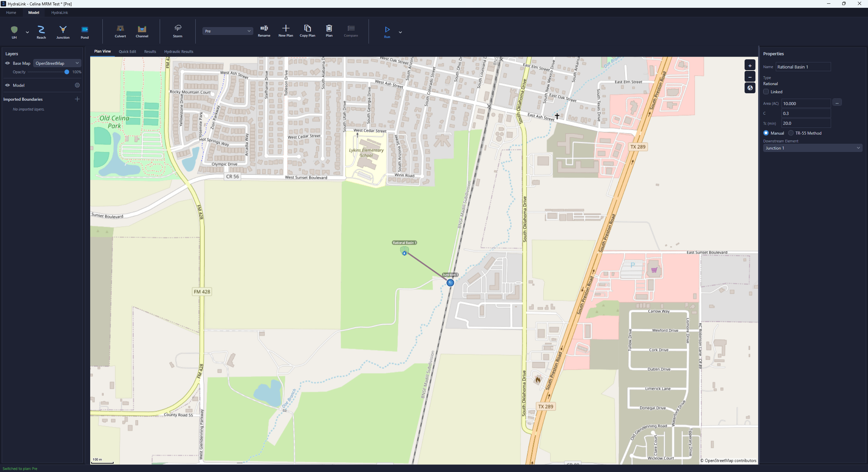Open the Downstream Element Junction 1 dropdown
868x472 pixels.
pyautogui.click(x=812, y=148)
